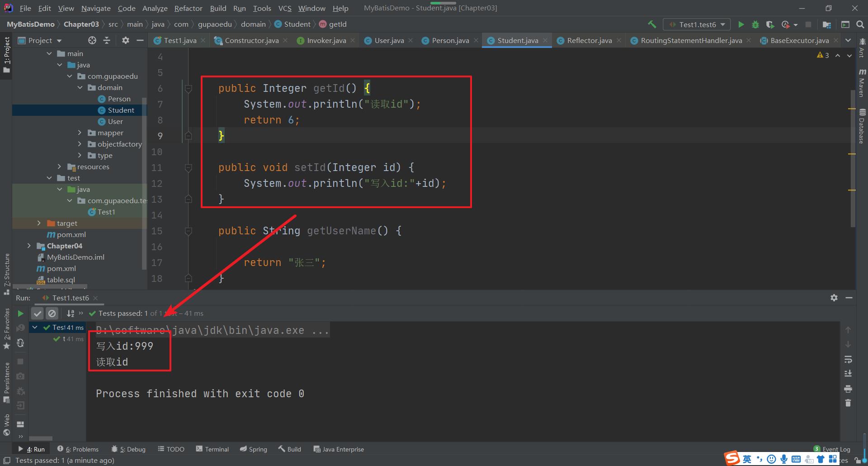The height and width of the screenshot is (466, 868).
Task: Collapse the domain package
Action: click(80, 87)
